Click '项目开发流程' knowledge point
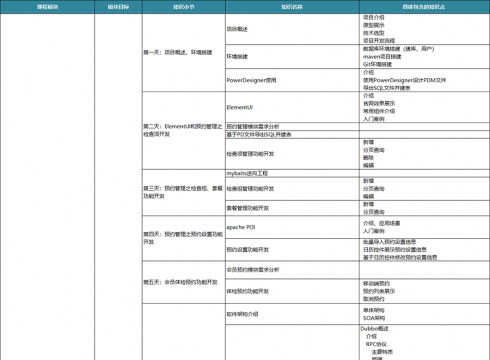 (x=379, y=41)
